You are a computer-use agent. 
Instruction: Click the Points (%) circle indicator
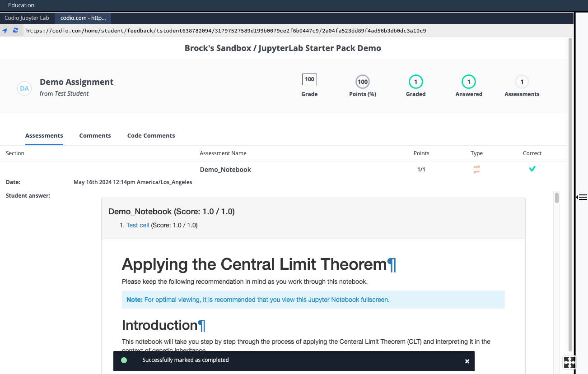(x=363, y=82)
